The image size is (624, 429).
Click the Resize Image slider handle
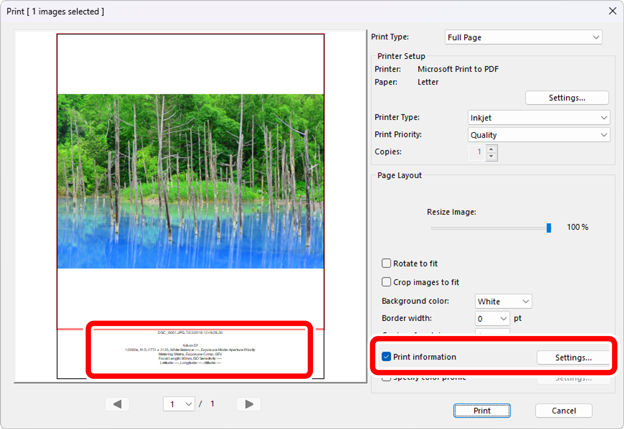[548, 228]
